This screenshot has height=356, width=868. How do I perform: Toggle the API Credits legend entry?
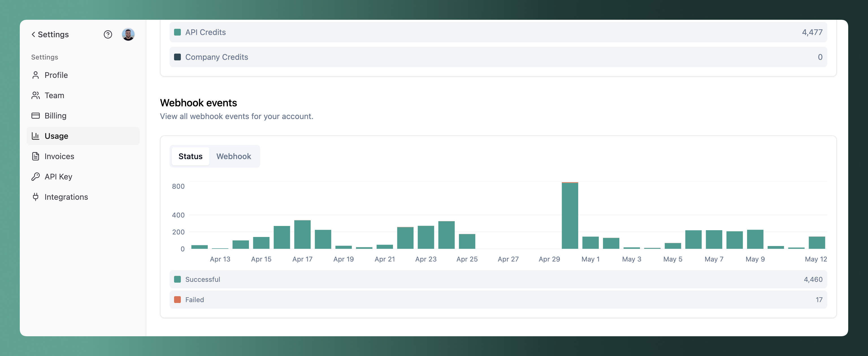coord(205,32)
